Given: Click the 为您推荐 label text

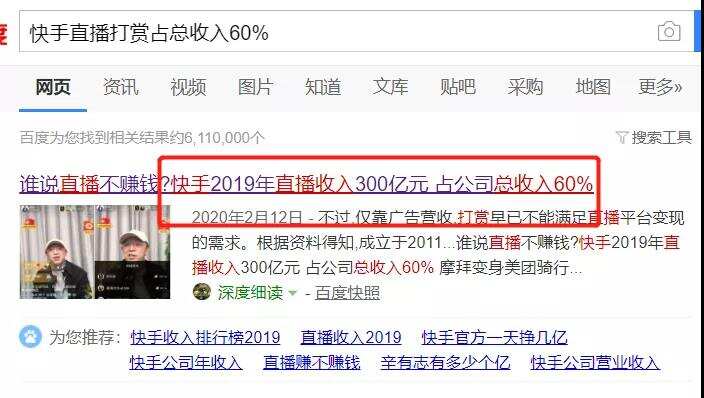Looking at the screenshot, I should [85, 337].
